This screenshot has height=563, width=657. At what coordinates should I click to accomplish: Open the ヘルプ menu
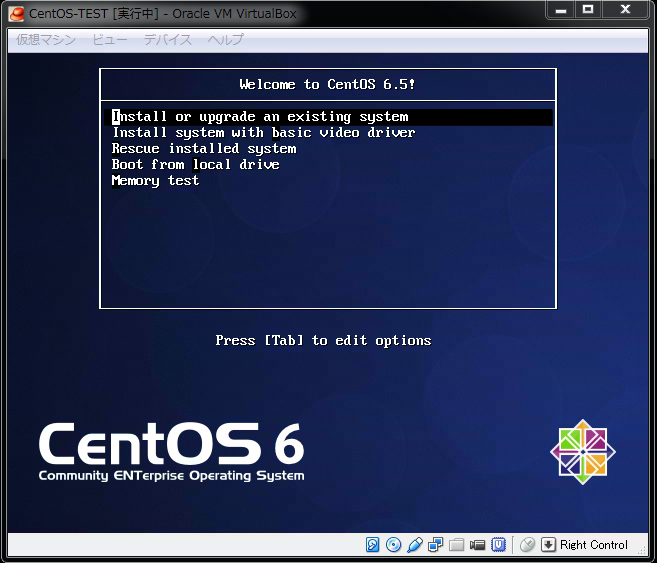pos(225,39)
